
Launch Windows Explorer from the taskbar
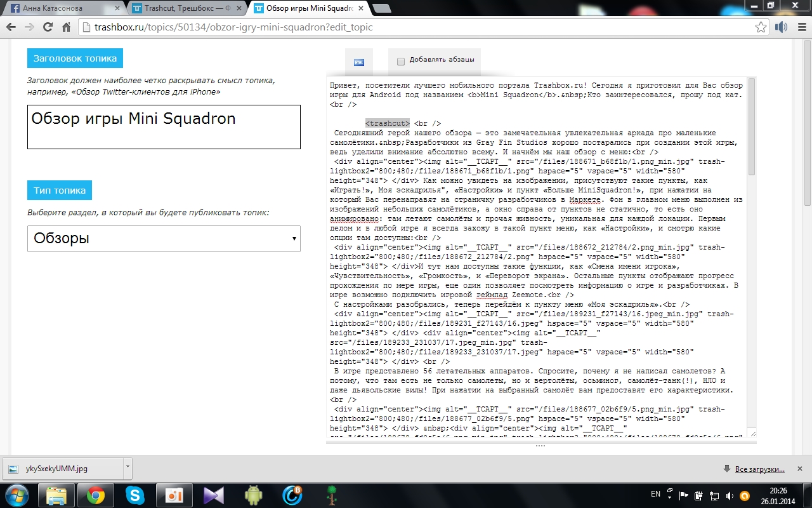tap(56, 495)
